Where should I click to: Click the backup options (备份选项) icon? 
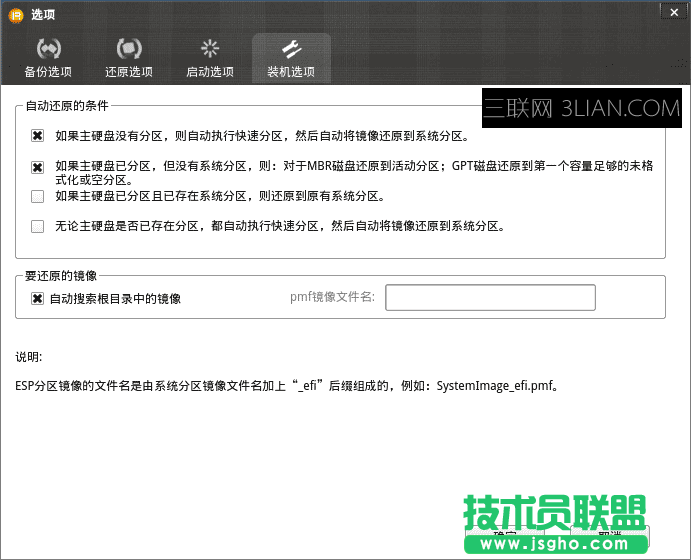[48, 48]
